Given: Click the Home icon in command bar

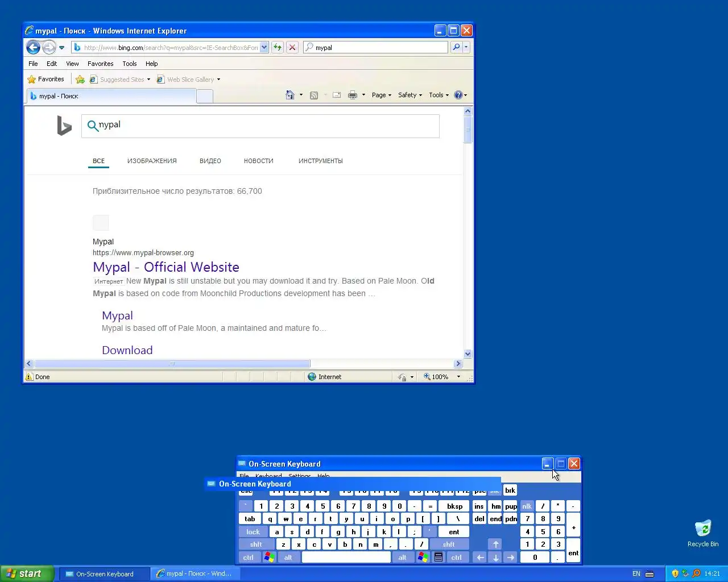Looking at the screenshot, I should (x=290, y=95).
